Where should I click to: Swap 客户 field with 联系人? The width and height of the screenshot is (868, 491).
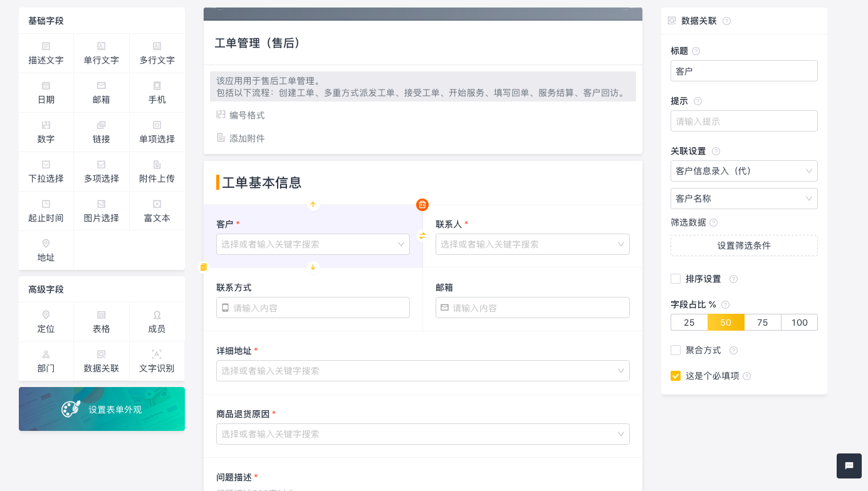(x=422, y=236)
